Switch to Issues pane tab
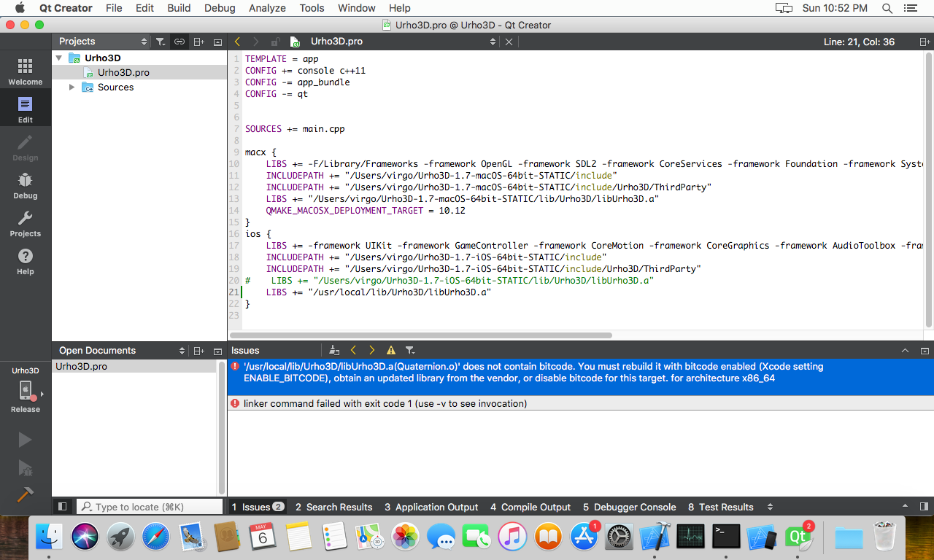The image size is (934, 560). [x=258, y=507]
